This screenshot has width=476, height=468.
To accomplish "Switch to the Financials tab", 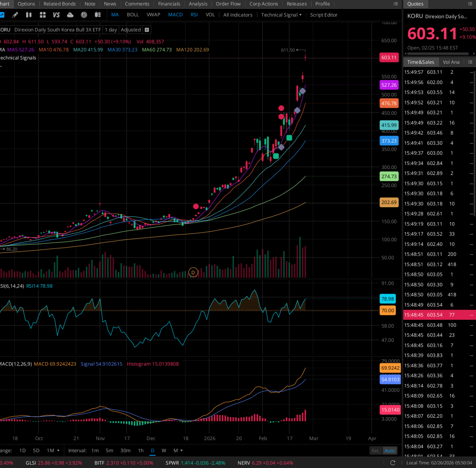I will tap(169, 4).
